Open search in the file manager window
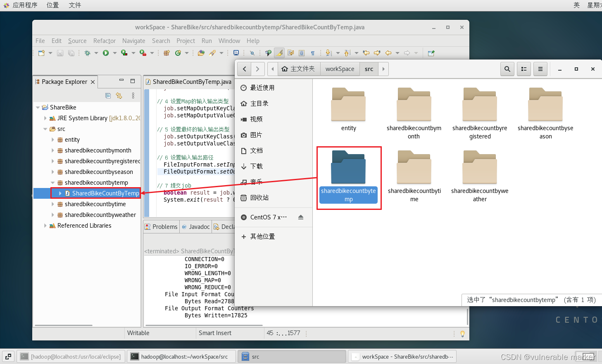Image resolution: width=602 pixels, height=364 pixels. tap(507, 69)
